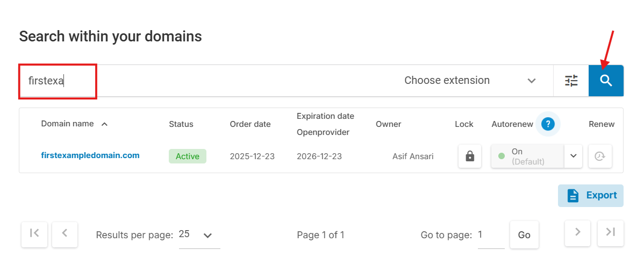Go to previous page arrow
The height and width of the screenshot is (278, 644).
click(65, 234)
